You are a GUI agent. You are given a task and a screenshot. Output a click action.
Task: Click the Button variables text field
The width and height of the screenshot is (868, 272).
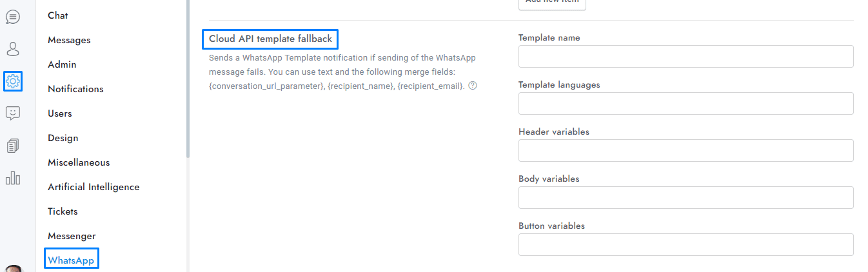[x=686, y=245]
